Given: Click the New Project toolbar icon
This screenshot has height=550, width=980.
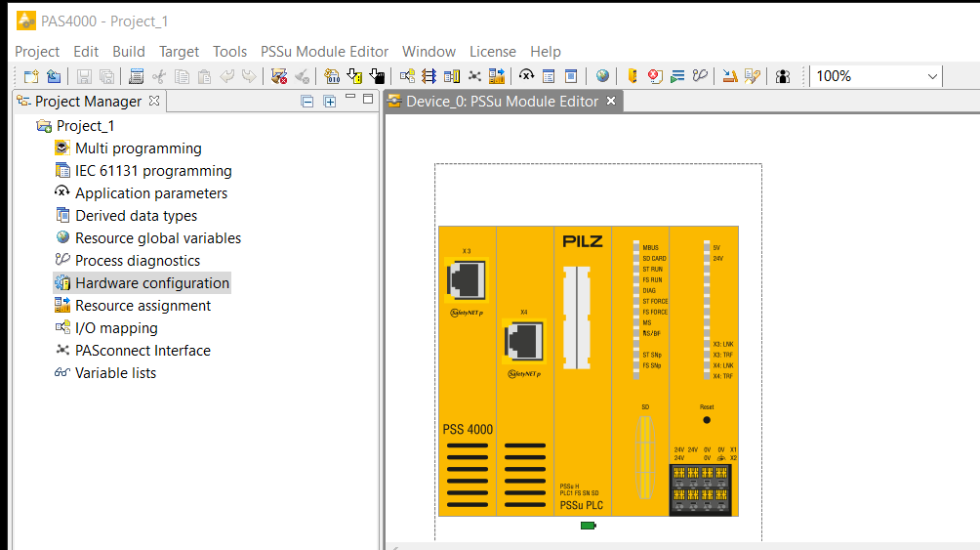Looking at the screenshot, I should (x=30, y=76).
